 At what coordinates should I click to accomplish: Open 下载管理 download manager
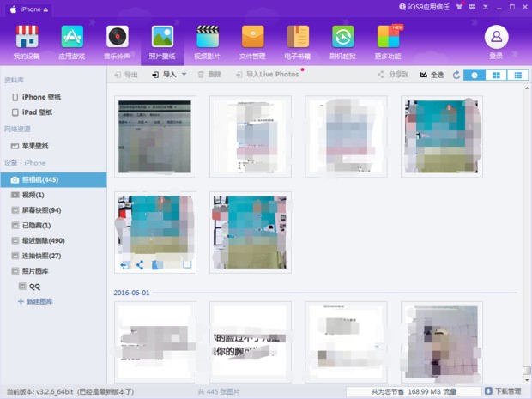pyautogui.click(x=503, y=391)
